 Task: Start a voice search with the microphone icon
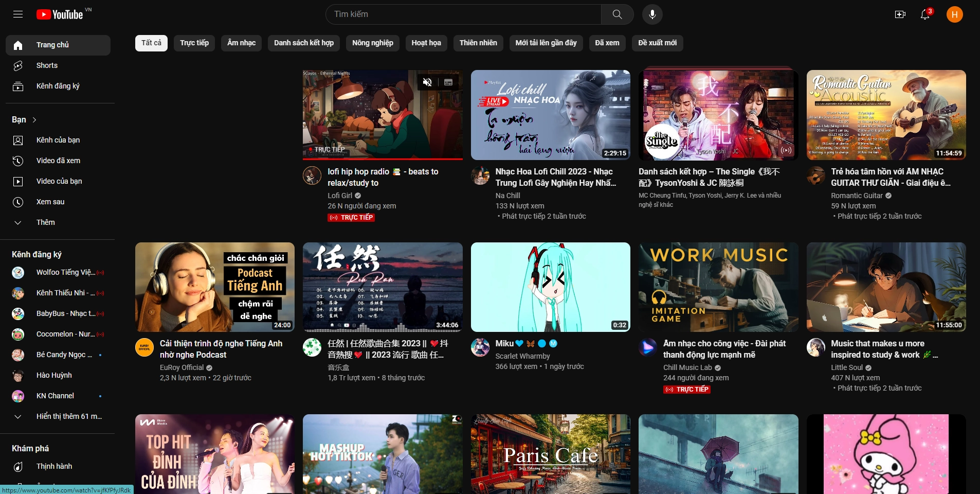pyautogui.click(x=652, y=14)
